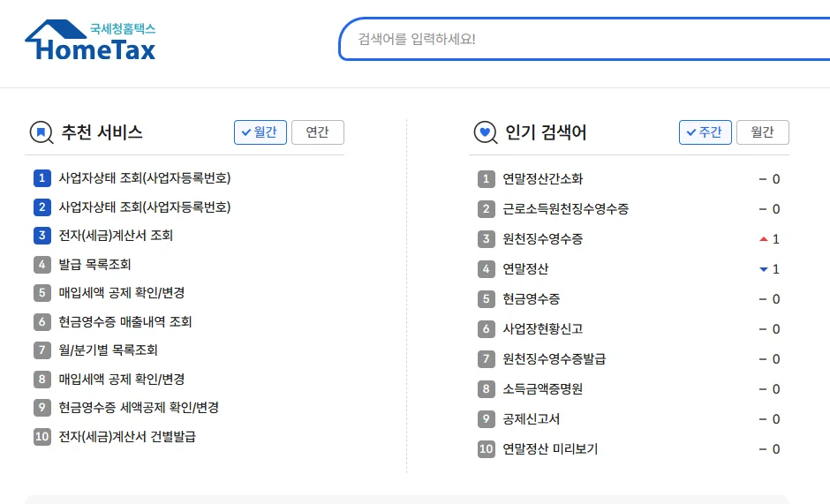
Task: Click rank badge 3 next to 전자(세금)계산서 조회
Action: (x=42, y=235)
